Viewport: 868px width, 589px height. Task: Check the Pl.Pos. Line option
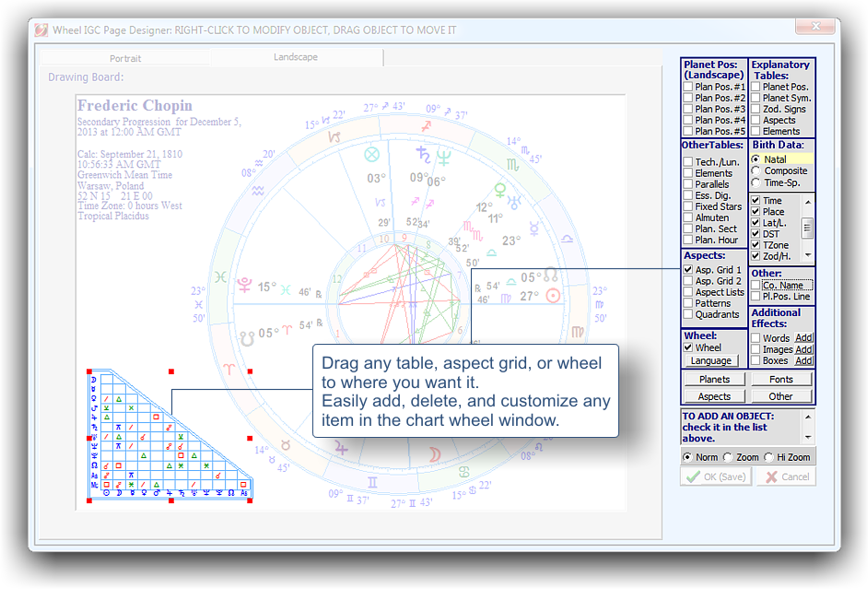click(756, 296)
